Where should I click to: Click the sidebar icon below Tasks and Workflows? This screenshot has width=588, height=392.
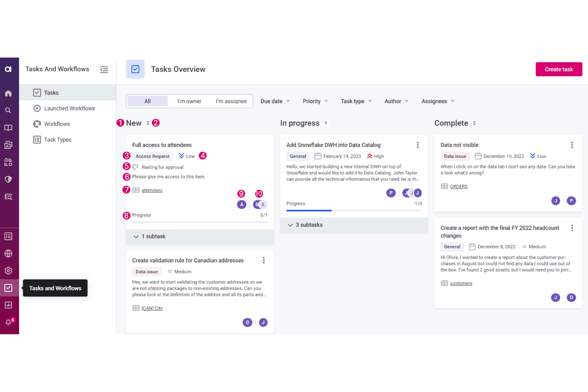tap(8, 305)
